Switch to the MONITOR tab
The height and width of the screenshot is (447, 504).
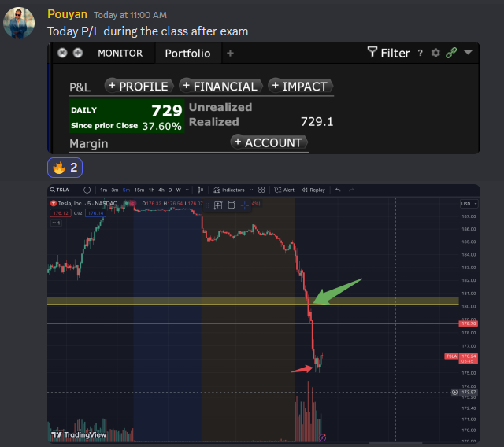coord(120,53)
